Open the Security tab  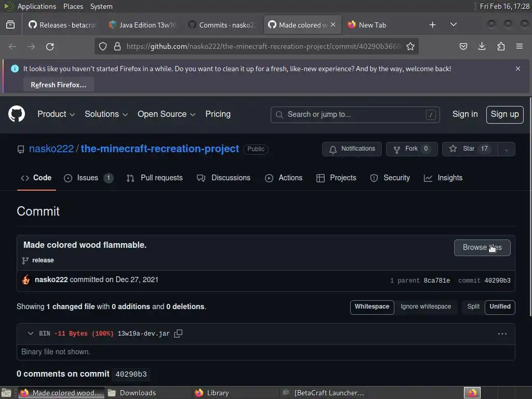tap(390, 178)
